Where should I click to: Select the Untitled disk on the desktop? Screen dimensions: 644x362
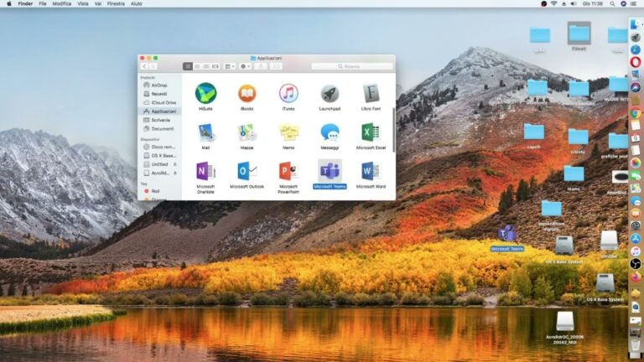click(x=609, y=240)
